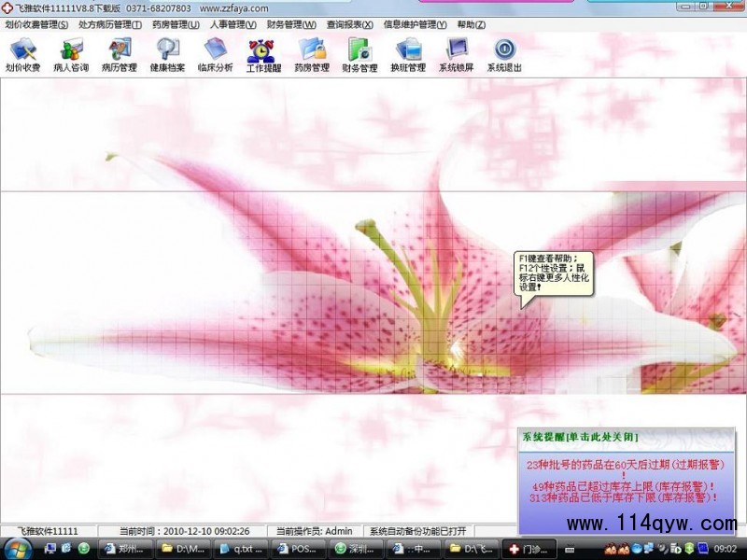The image size is (747, 560).
Task: Select the 健康档案 health records icon
Action: pos(168,54)
